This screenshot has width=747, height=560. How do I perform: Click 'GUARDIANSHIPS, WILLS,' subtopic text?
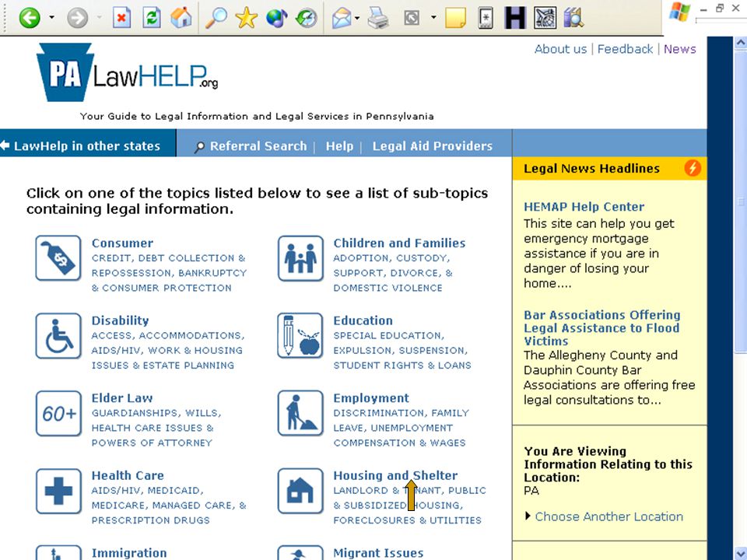click(x=156, y=413)
